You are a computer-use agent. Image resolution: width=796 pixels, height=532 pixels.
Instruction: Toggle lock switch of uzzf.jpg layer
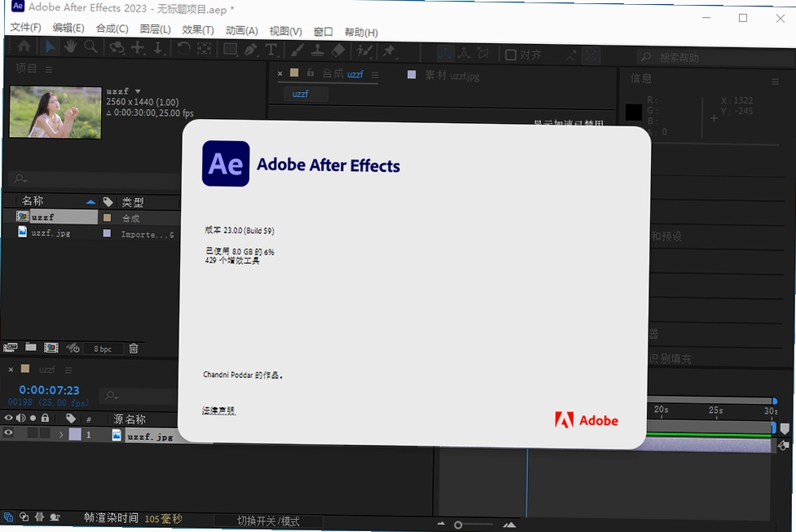(x=45, y=433)
